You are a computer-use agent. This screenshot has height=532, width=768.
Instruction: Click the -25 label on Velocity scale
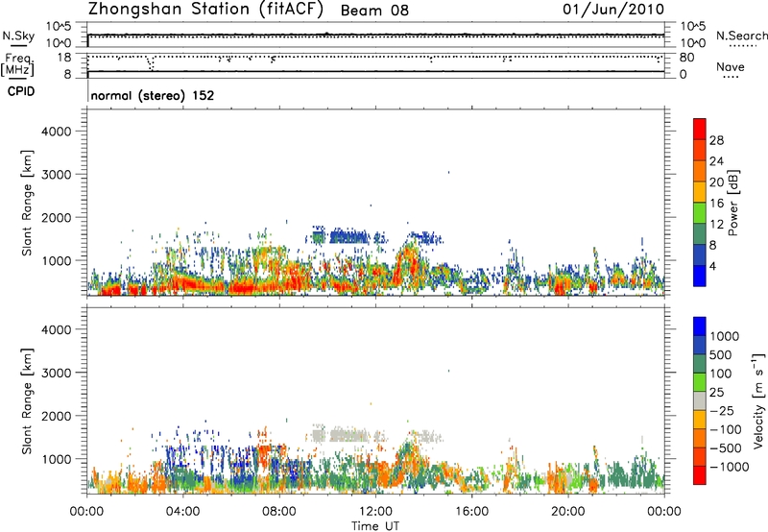(722, 410)
